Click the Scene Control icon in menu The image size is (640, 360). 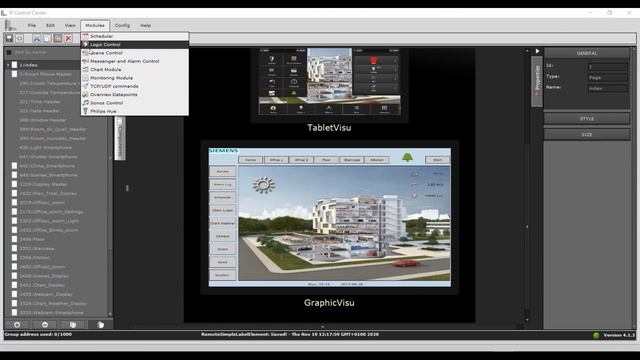click(85, 53)
